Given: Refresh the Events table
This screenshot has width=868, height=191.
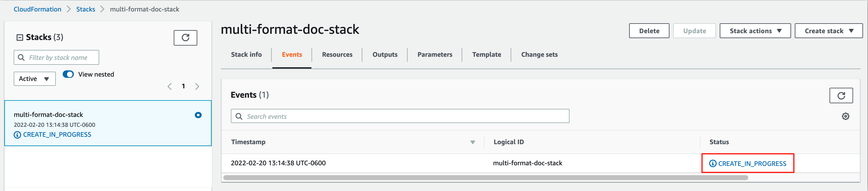Looking at the screenshot, I should tap(841, 96).
